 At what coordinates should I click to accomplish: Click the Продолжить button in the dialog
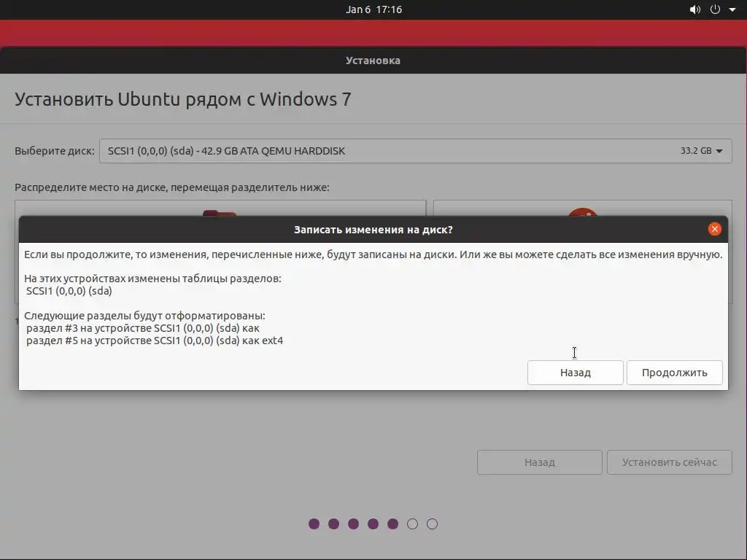pos(674,373)
